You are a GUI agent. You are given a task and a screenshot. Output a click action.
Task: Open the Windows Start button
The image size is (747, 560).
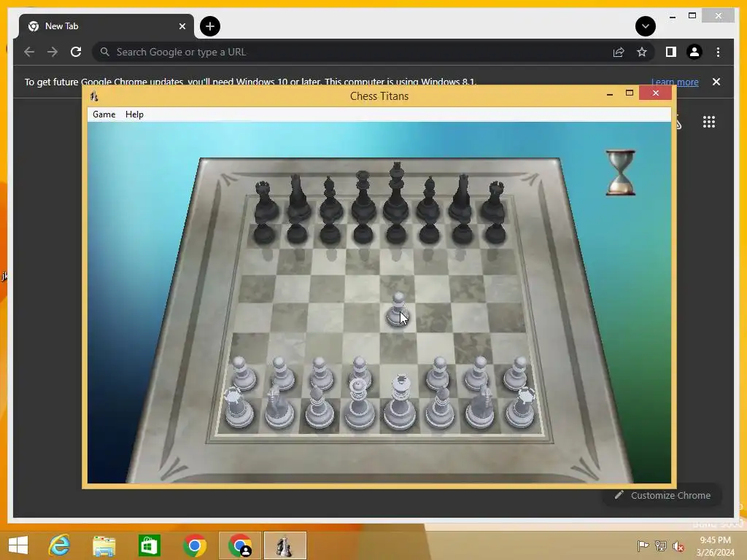pyautogui.click(x=18, y=545)
